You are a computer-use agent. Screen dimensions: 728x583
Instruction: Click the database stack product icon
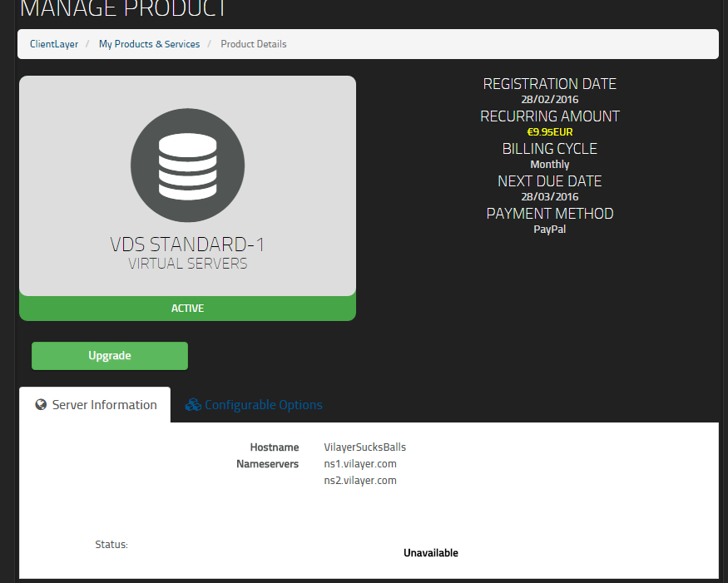point(187,166)
